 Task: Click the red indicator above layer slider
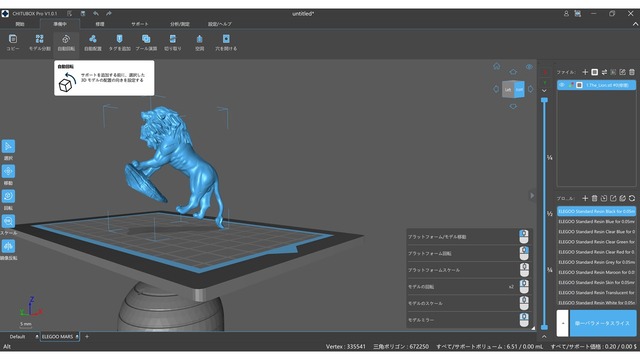pos(545,72)
